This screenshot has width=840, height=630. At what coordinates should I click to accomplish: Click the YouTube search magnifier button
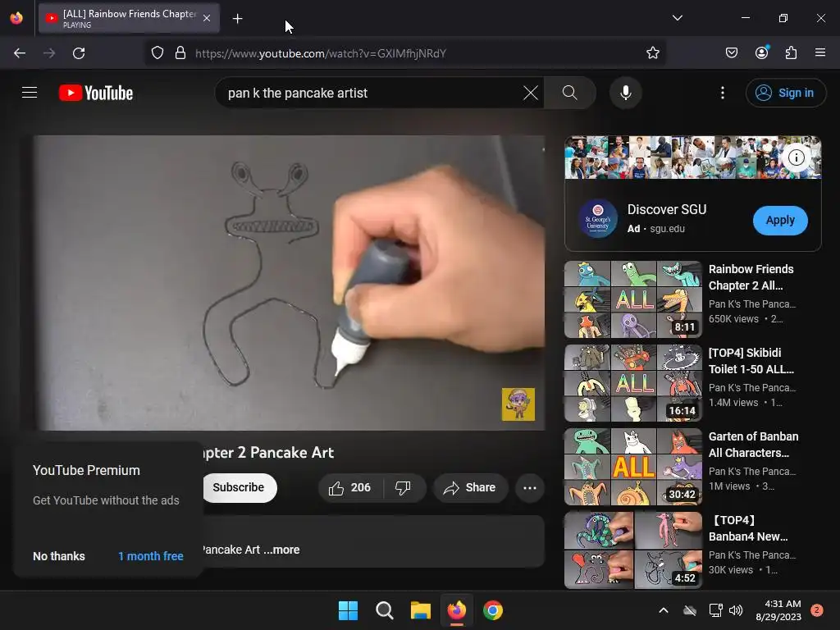coord(570,93)
